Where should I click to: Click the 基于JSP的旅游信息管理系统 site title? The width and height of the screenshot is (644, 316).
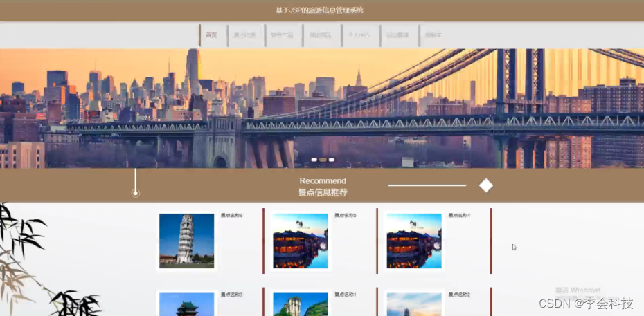click(319, 10)
